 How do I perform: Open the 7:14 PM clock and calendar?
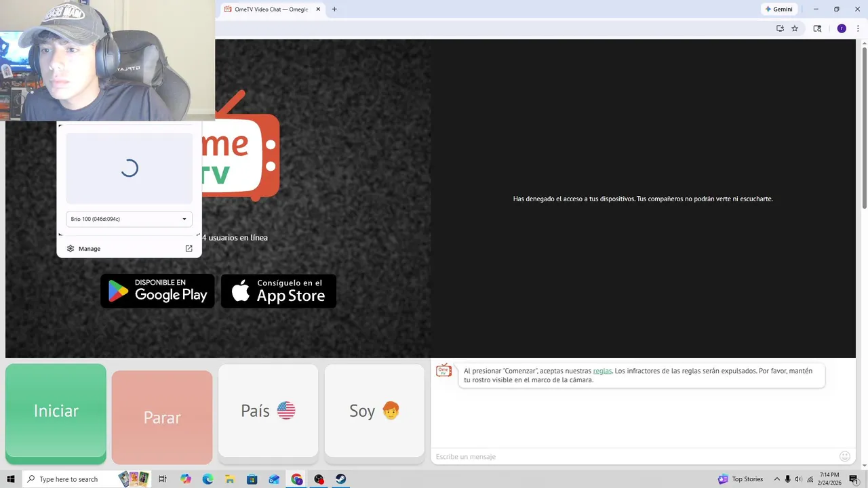click(829, 479)
